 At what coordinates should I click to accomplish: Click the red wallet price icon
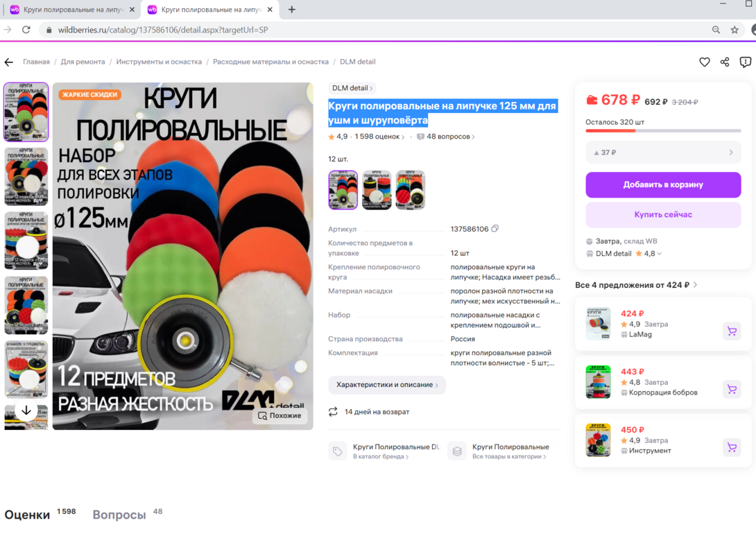click(592, 100)
